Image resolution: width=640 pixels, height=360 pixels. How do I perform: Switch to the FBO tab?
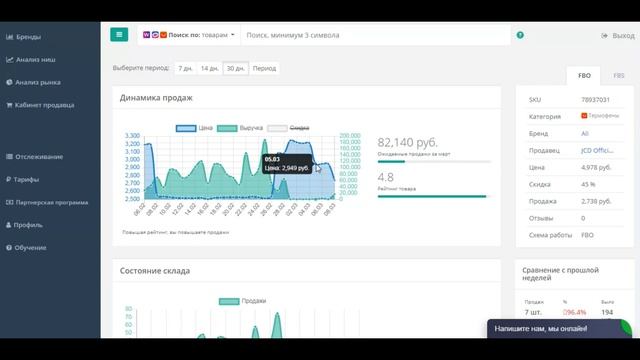point(584,76)
